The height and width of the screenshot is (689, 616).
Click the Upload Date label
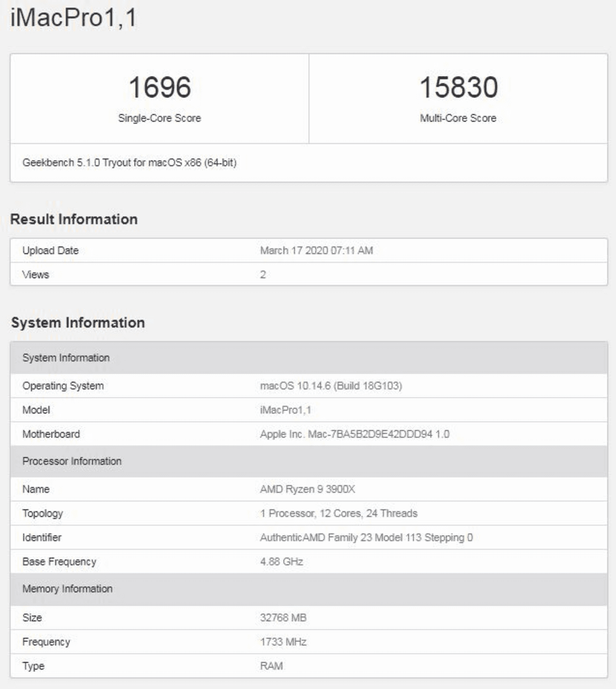pyautogui.click(x=50, y=250)
